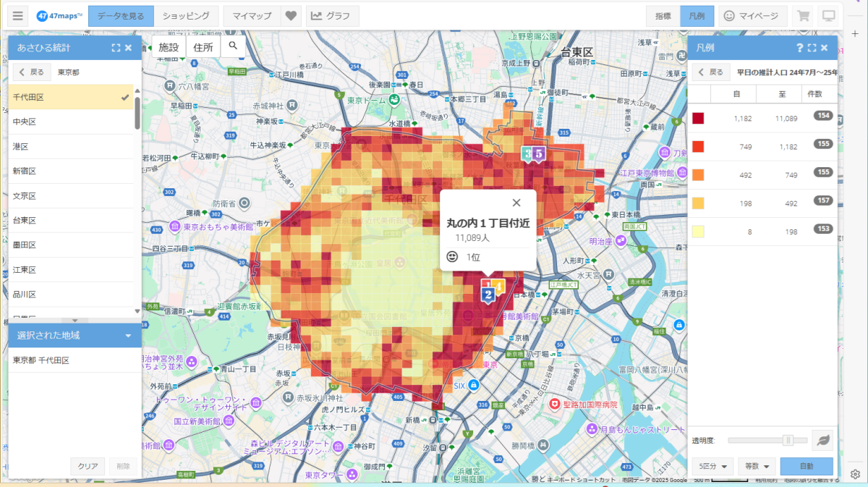Image resolution: width=868 pixels, height=487 pixels.
Task: Close the 丸の内1丁目付近 popup
Action: pos(516,203)
